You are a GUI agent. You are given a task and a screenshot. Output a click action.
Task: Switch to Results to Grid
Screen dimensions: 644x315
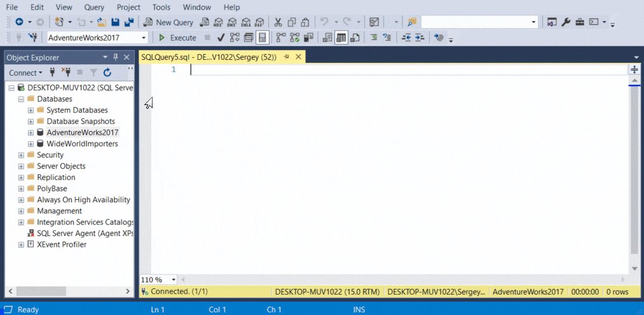click(341, 38)
